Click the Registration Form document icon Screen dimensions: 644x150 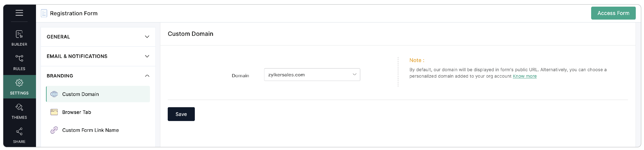[44, 13]
